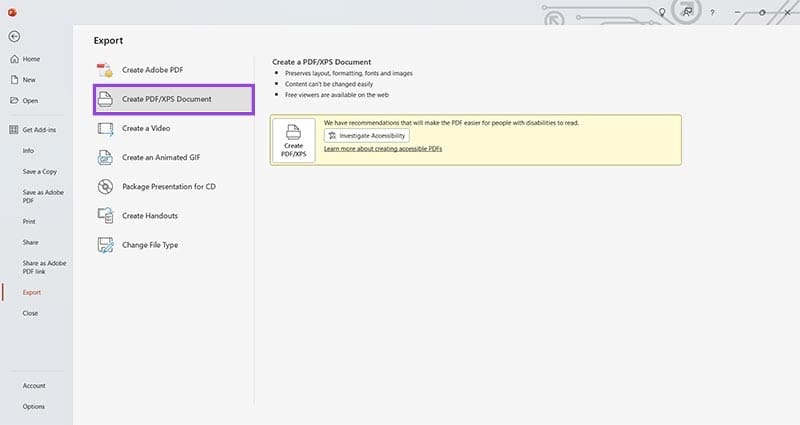This screenshot has height=425, width=800.
Task: Open Learn more about creating accessible PDFs link
Action: pyautogui.click(x=383, y=149)
